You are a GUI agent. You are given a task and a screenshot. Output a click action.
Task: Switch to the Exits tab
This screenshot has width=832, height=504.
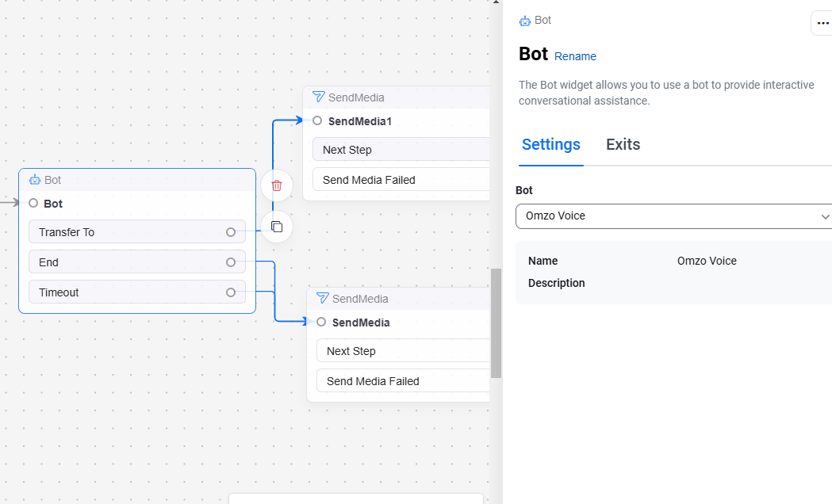coord(623,144)
